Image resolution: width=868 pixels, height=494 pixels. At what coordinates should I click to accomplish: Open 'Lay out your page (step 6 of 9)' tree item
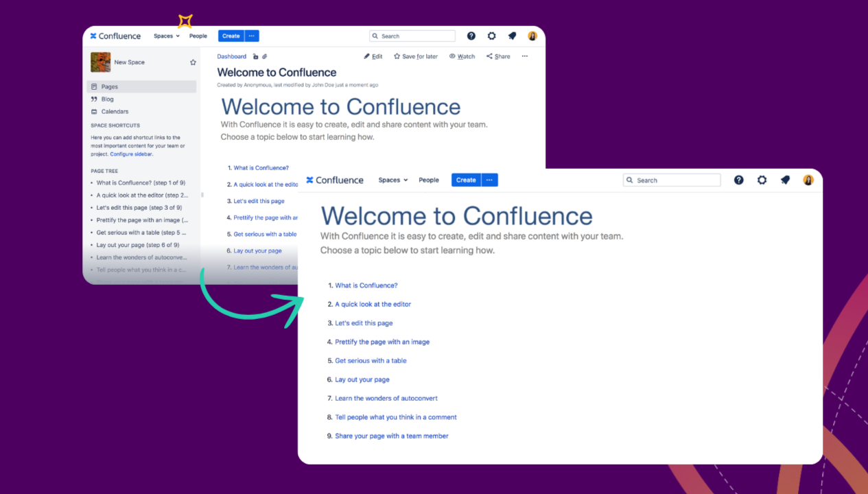pyautogui.click(x=138, y=244)
